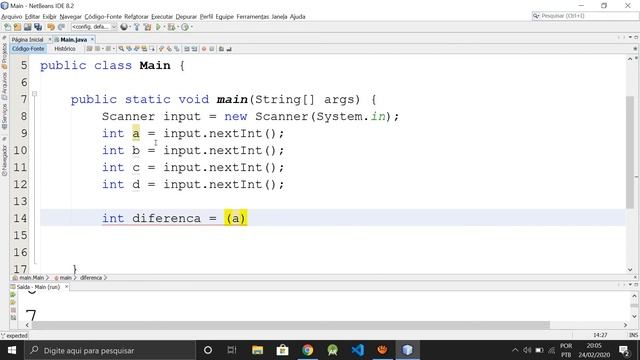Toggle Highlight Search editor icon
The height and width of the screenshot is (360, 640).
click(x=144, y=49)
